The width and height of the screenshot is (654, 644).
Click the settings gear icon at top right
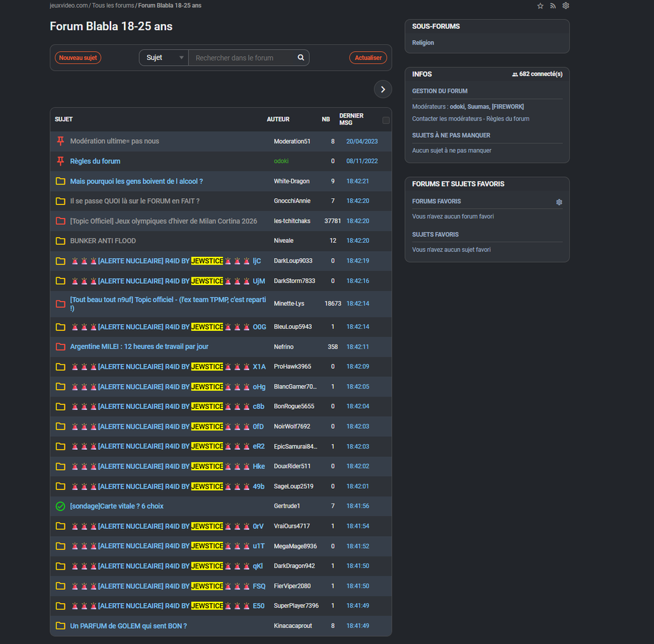pos(565,6)
